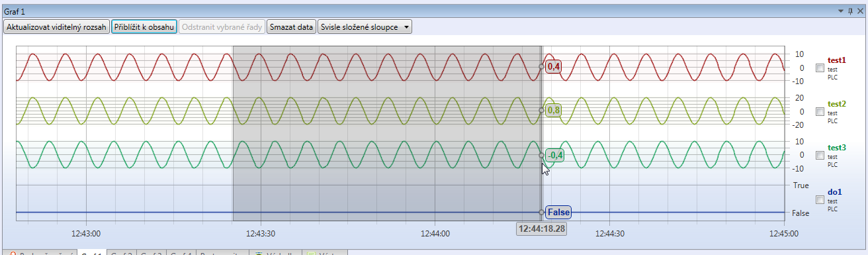Tick the test2 series checkbox
Viewport: 868px width, 255px height.
[x=820, y=111]
